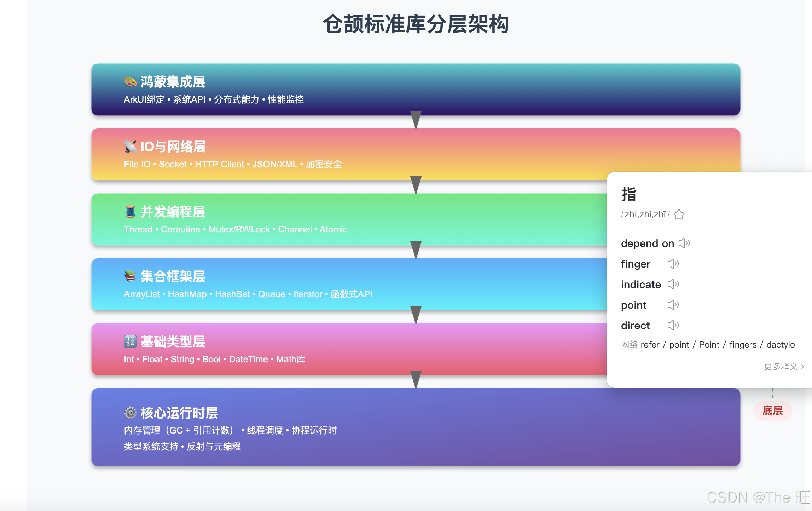Click the thread spool icon beside 并发编程层

click(x=130, y=212)
